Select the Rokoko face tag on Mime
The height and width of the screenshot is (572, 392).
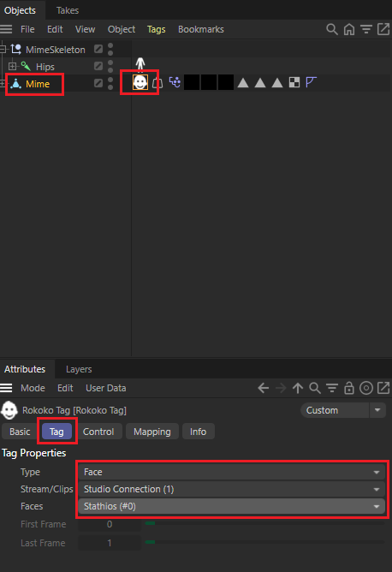[x=140, y=82]
